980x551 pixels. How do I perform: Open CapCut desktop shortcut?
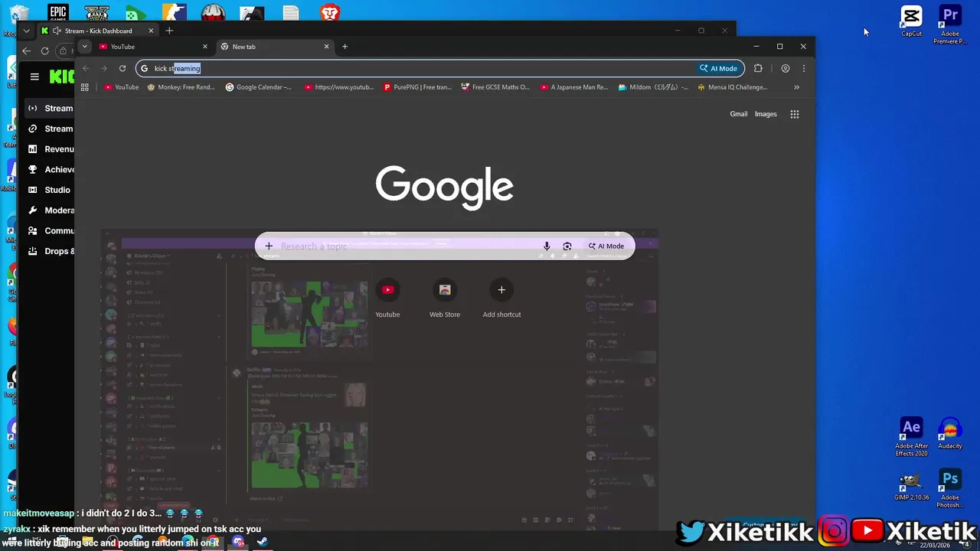[x=911, y=21]
